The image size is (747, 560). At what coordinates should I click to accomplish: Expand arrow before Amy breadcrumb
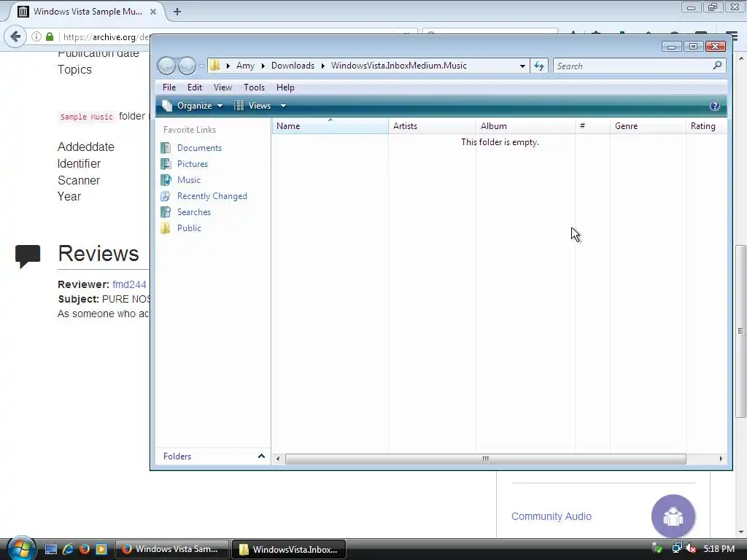pos(228,66)
